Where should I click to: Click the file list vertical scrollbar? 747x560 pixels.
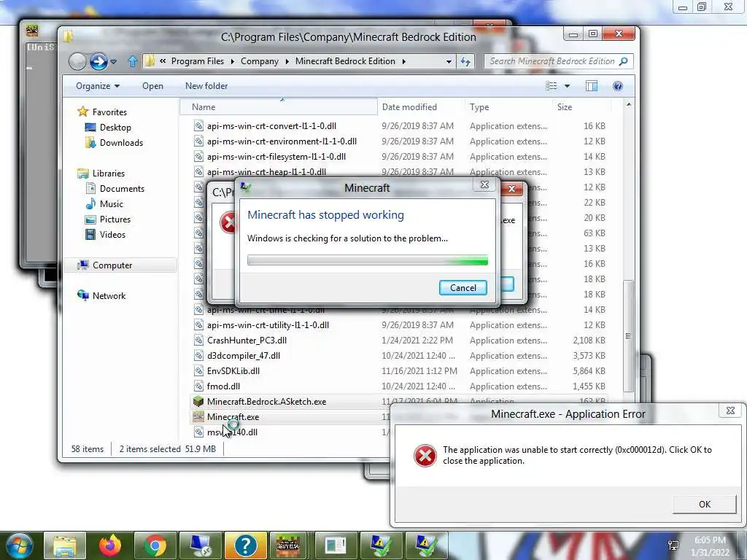[628, 335]
